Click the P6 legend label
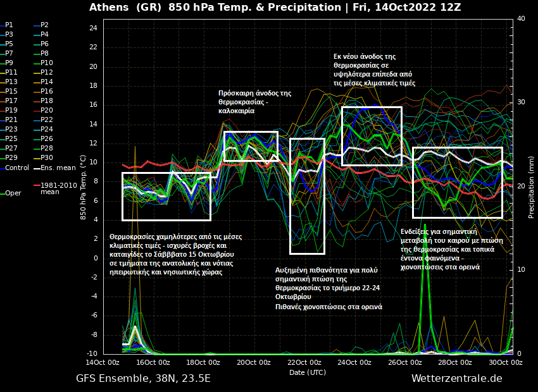The width and height of the screenshot is (538, 392). tap(42, 44)
